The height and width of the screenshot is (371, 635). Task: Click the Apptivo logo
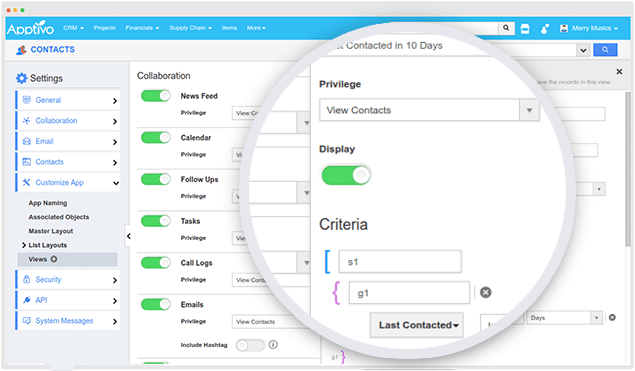coord(30,28)
